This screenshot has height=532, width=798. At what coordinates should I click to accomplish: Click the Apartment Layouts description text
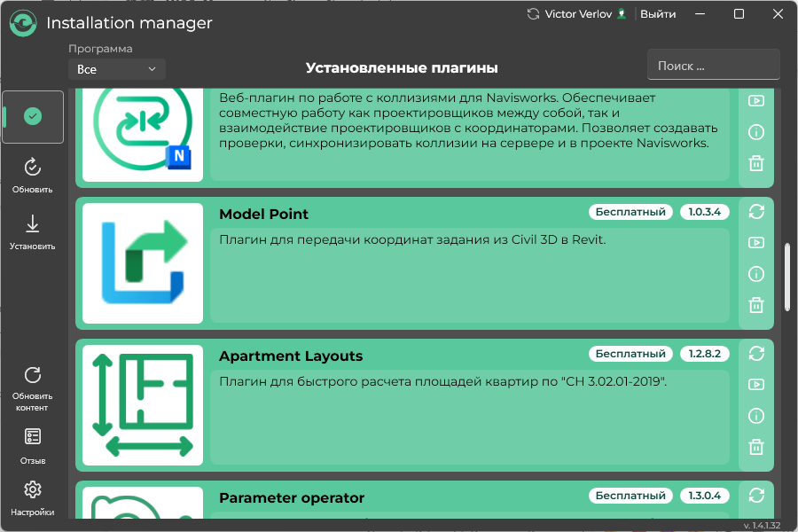click(x=442, y=381)
